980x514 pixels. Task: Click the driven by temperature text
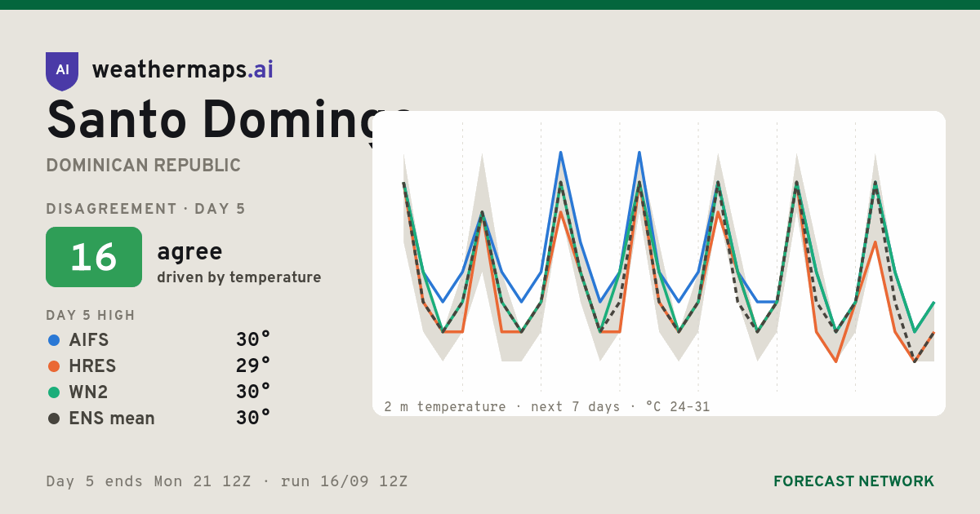tap(239, 277)
